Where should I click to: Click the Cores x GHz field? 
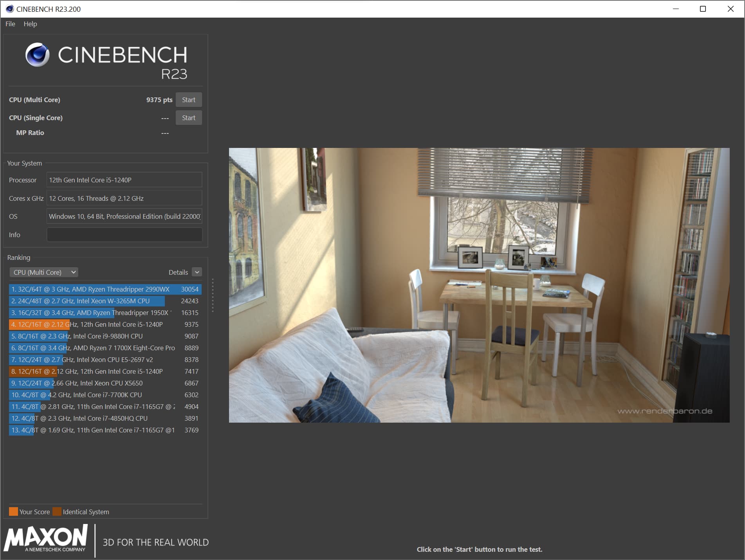pyautogui.click(x=124, y=198)
